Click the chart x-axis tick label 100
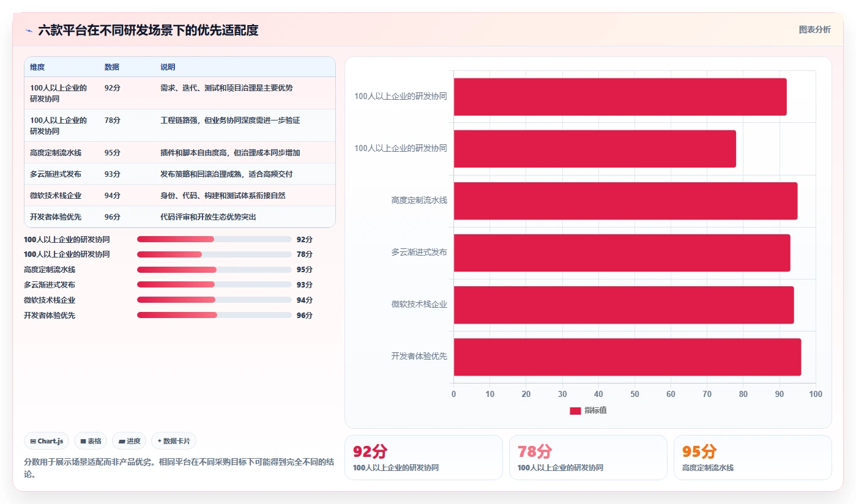 [x=816, y=394]
